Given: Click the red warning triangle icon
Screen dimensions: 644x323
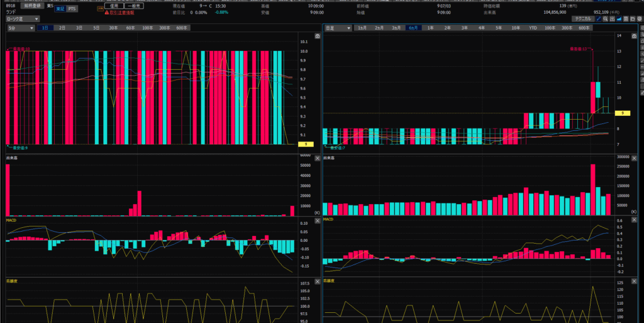Looking at the screenshot, I should [107, 13].
